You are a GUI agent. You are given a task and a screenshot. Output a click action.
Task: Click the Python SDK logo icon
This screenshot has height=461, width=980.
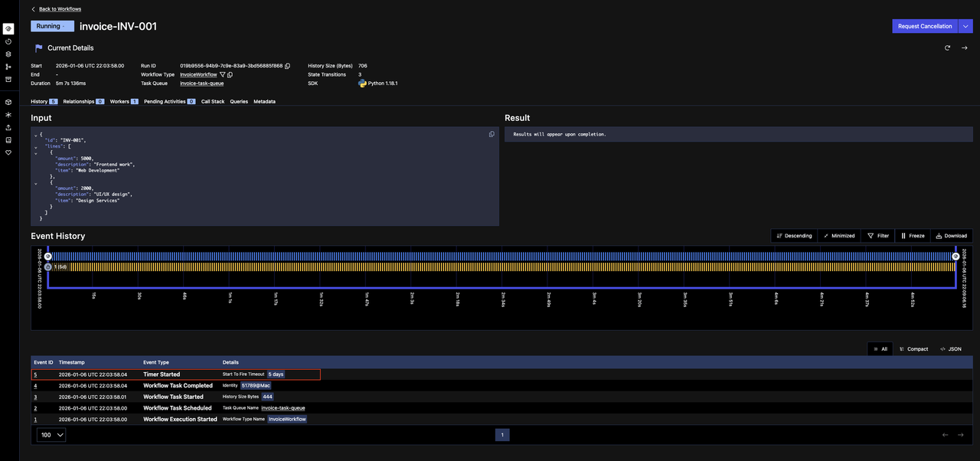[362, 83]
